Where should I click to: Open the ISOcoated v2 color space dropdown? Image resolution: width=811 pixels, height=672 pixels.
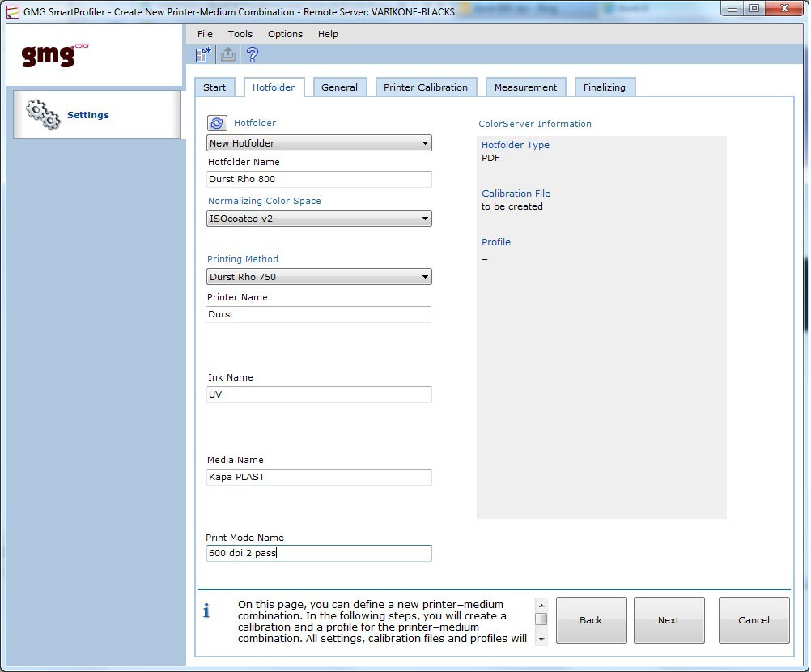click(319, 219)
